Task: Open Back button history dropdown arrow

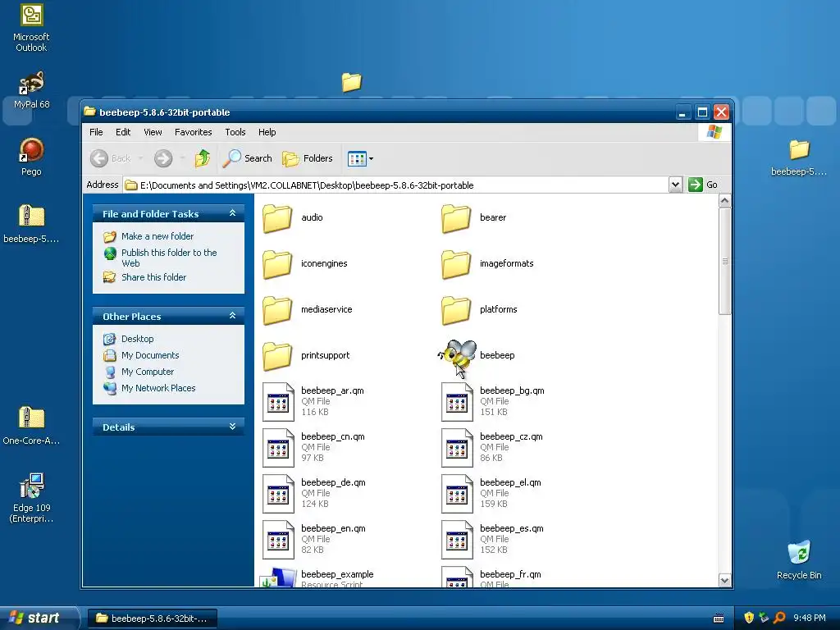Action: 140,158
